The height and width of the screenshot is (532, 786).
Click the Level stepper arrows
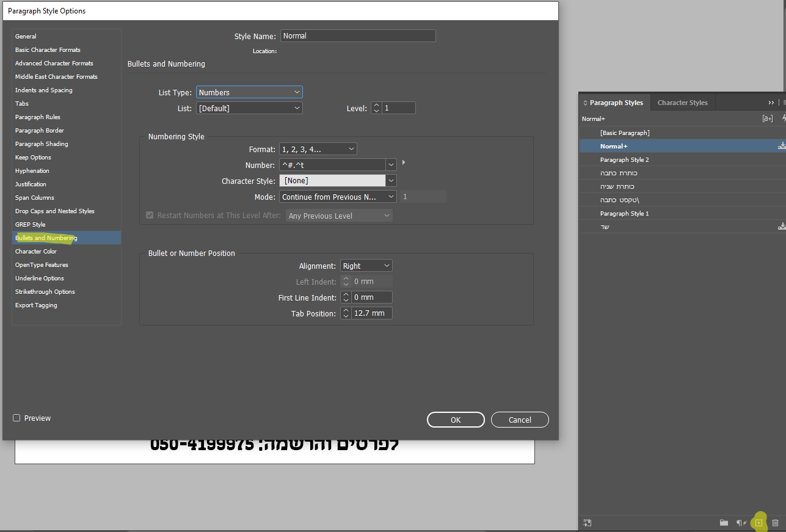376,108
